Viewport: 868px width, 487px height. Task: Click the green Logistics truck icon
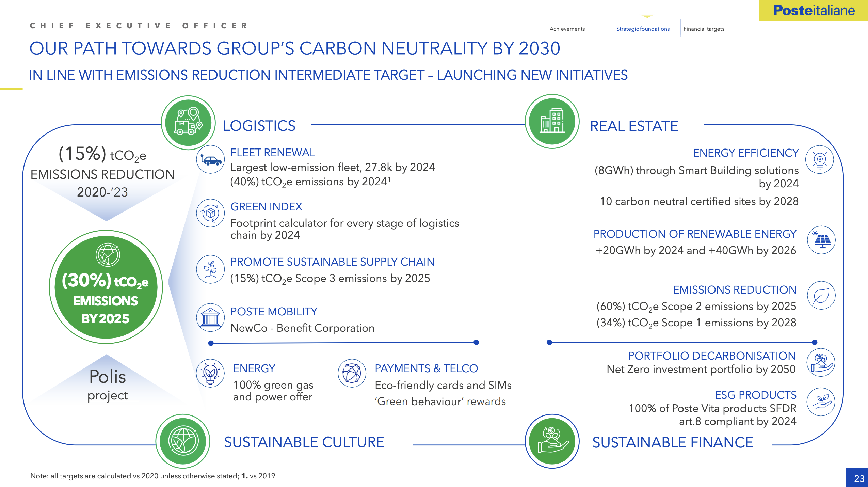coord(188,123)
